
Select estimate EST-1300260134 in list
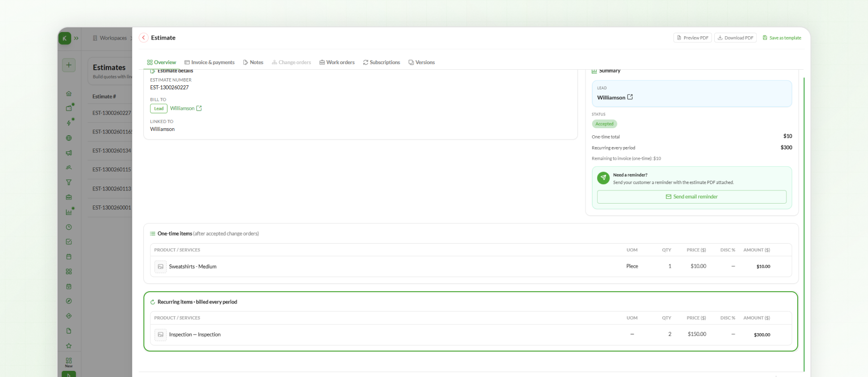pyautogui.click(x=112, y=151)
